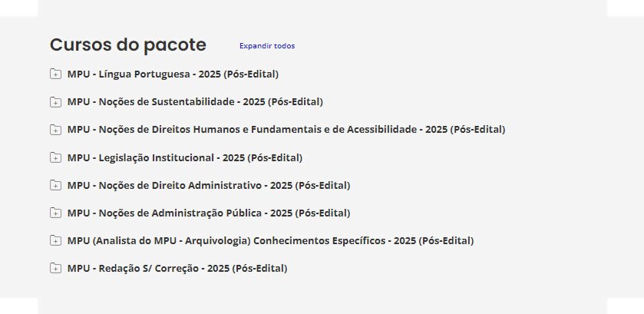Click the folder icon beside Língua Portuguesa
Image resolution: width=644 pixels, height=314 pixels.
[55, 74]
